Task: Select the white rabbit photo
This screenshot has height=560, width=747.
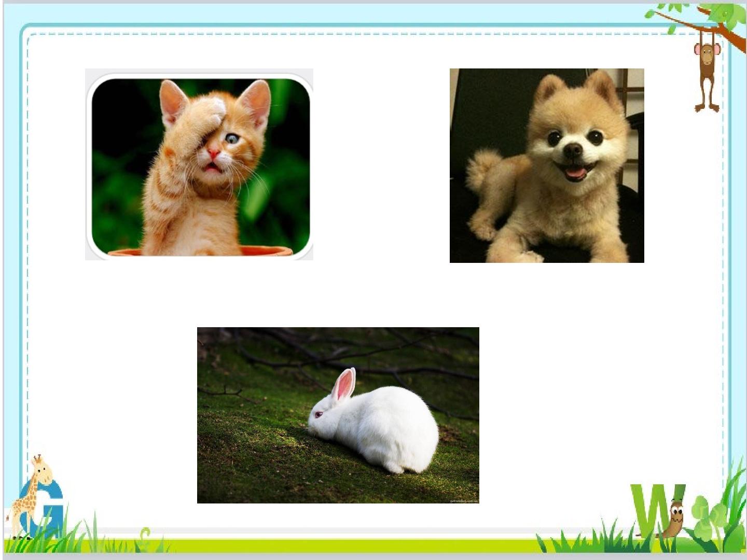Action: coord(338,415)
